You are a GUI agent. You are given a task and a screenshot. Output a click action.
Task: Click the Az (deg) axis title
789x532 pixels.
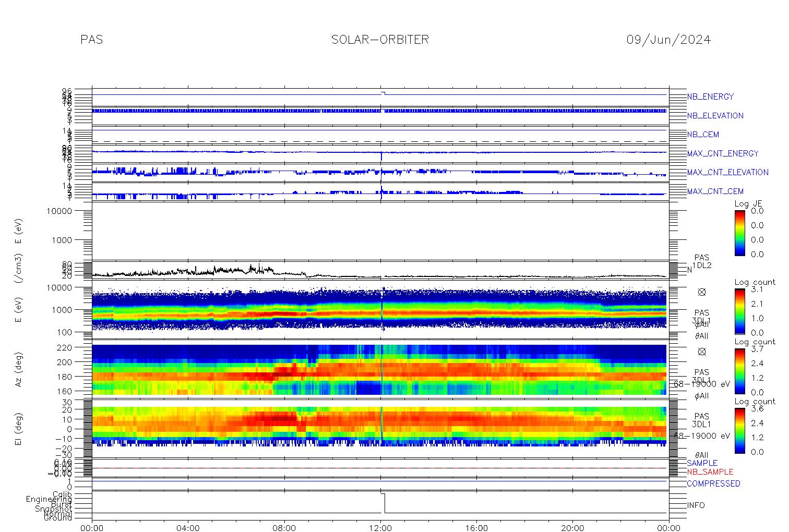[x=19, y=369]
